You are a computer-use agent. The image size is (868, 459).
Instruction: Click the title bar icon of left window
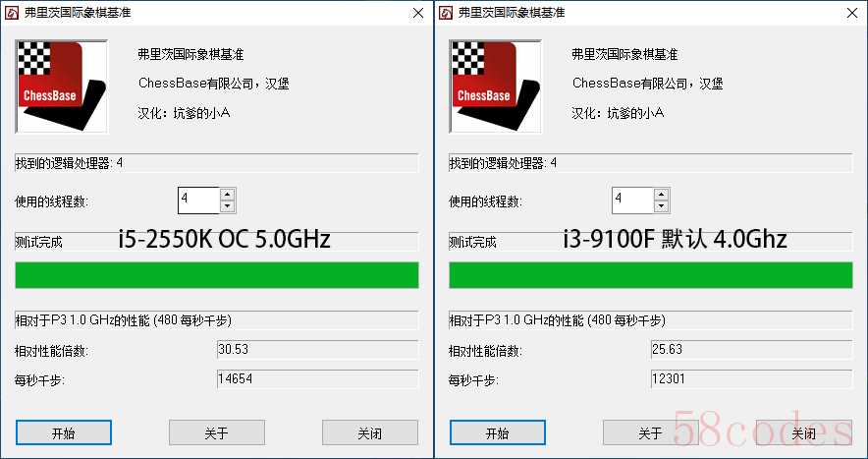[11, 12]
